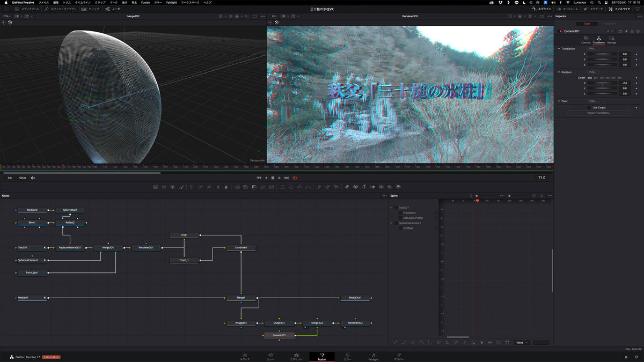Go to last frame playback button
644x362 pixels.
click(287, 178)
